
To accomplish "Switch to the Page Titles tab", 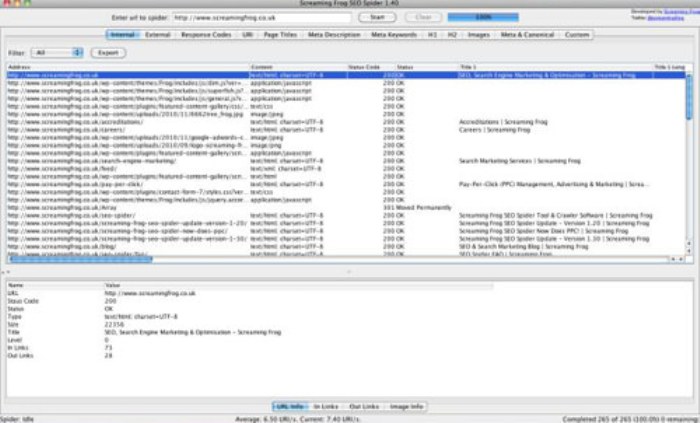I will point(280,35).
